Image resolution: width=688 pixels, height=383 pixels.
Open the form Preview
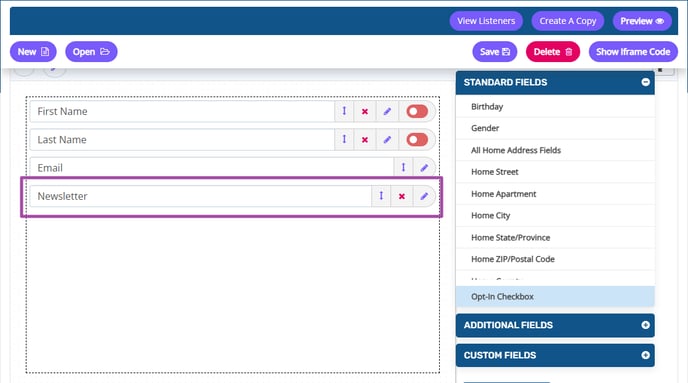642,21
